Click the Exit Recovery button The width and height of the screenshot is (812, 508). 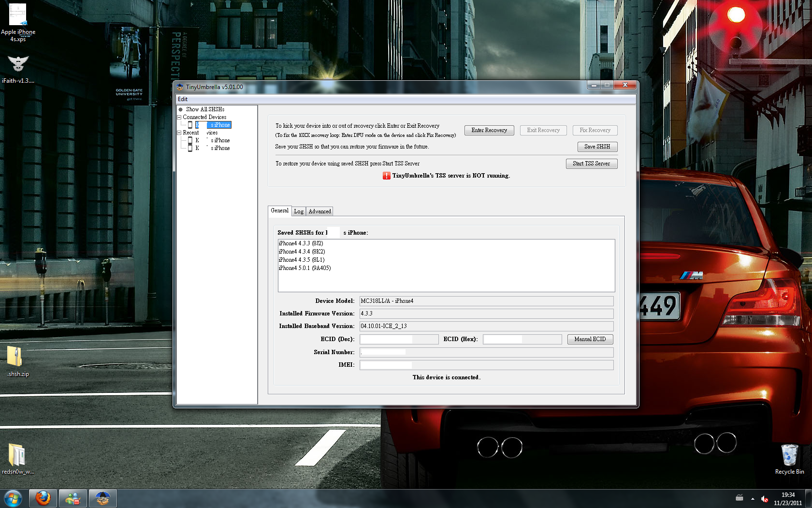(543, 130)
